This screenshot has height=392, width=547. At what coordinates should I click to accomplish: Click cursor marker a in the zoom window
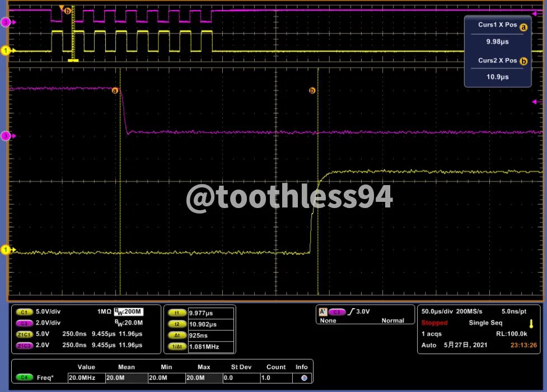[115, 91]
